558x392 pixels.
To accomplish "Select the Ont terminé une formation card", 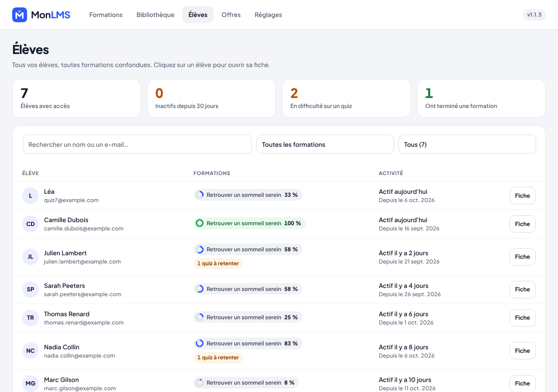I will pos(482,98).
